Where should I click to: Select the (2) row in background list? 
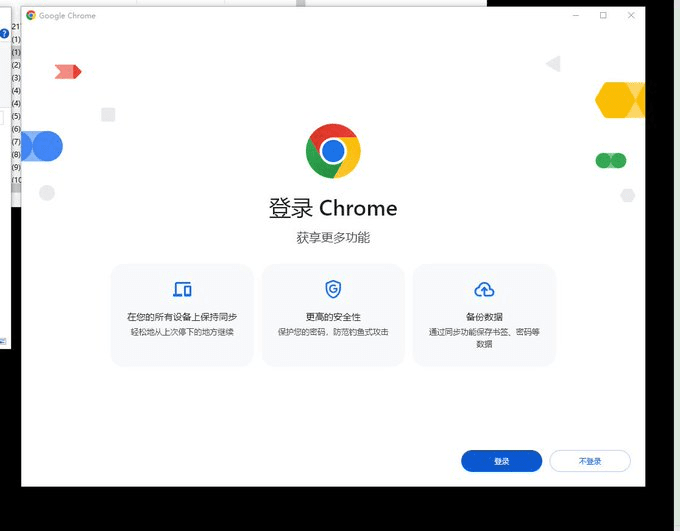pos(16,65)
